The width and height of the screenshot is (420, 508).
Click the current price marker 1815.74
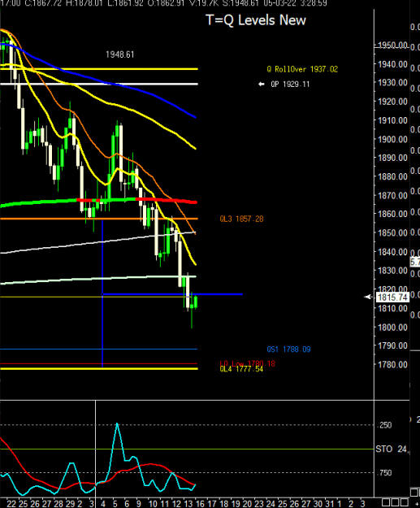click(392, 297)
